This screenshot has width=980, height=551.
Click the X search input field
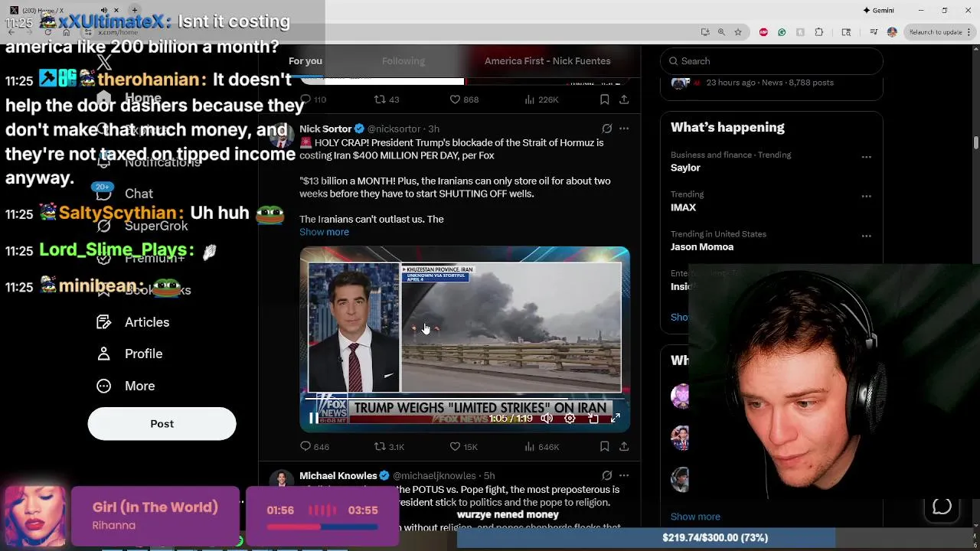pyautogui.click(x=772, y=61)
